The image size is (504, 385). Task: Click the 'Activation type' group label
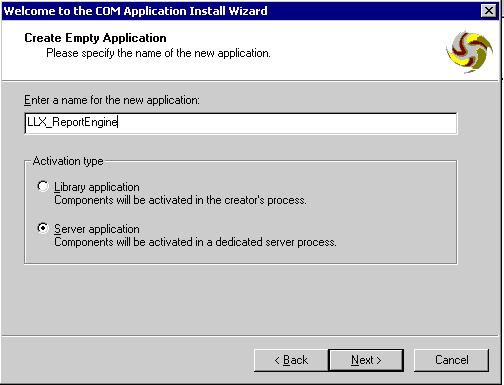(68, 161)
